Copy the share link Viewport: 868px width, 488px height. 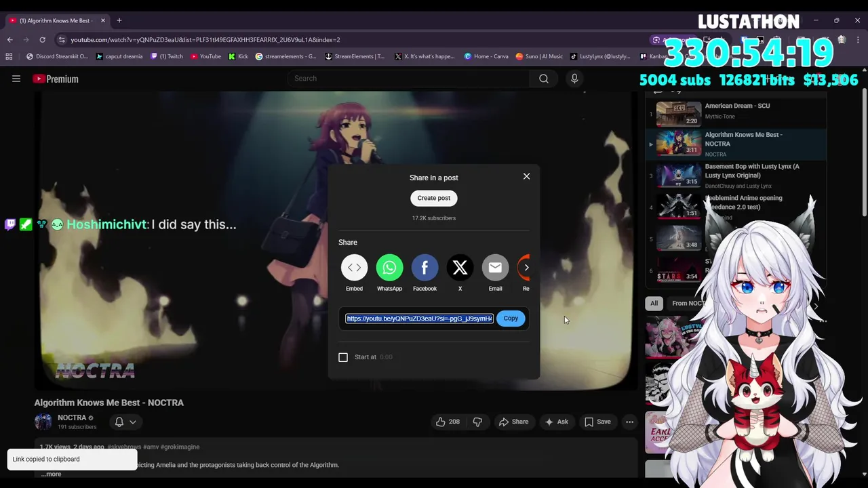tap(511, 319)
